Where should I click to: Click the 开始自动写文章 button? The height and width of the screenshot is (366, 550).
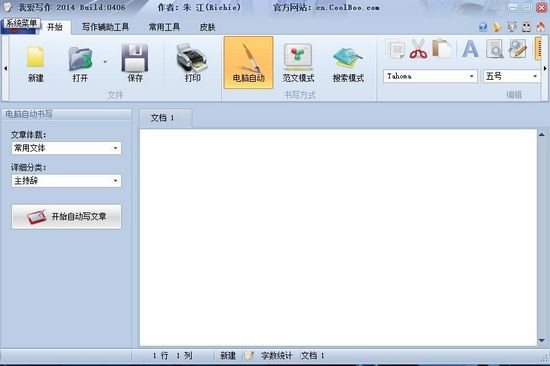click(66, 217)
